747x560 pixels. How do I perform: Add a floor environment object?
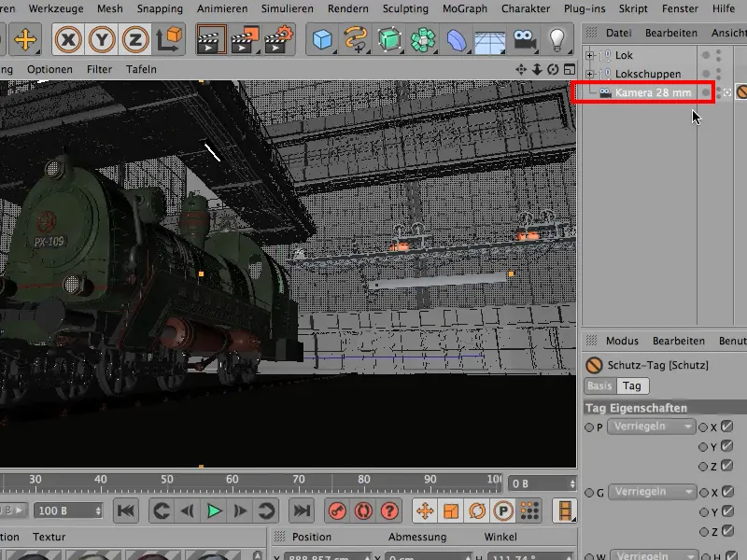tap(490, 40)
